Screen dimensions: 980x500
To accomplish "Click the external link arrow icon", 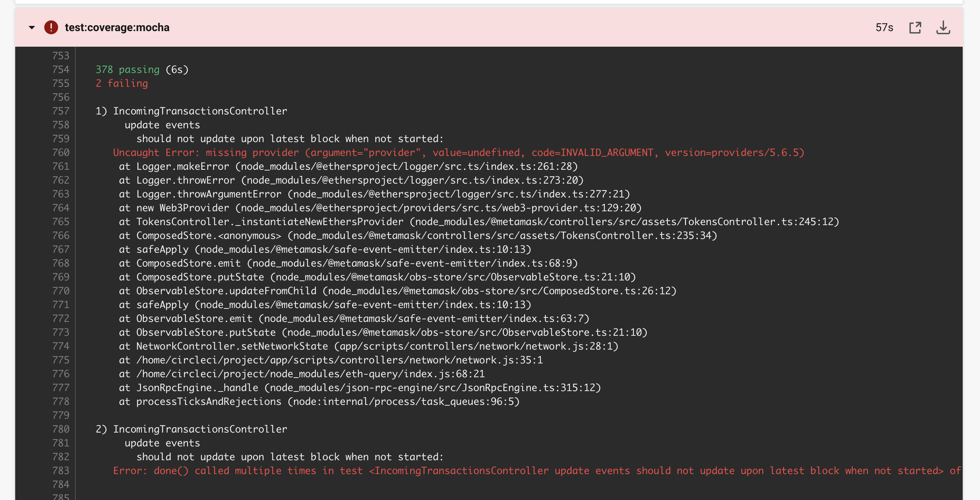I will coord(916,27).
